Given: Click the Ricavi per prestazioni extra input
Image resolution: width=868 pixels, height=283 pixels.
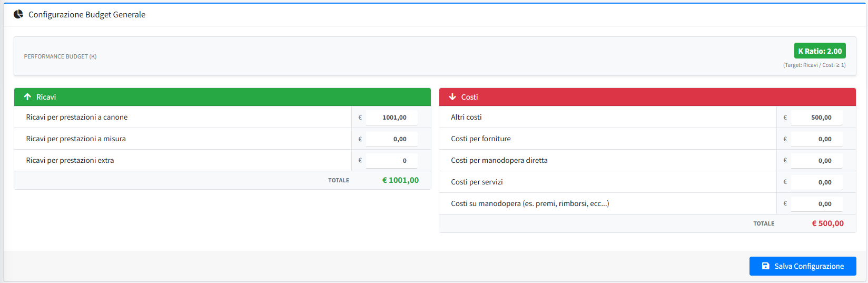Looking at the screenshot, I should 392,161.
